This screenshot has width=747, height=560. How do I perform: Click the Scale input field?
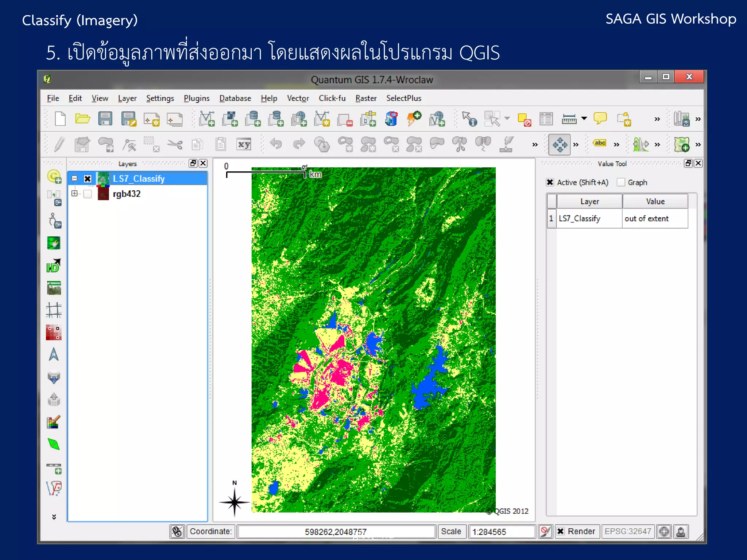coord(502,532)
